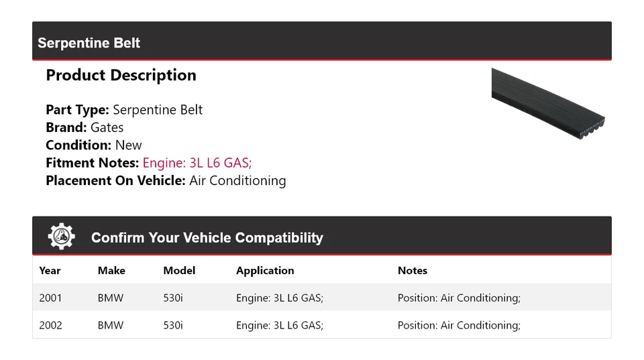Click the Model column header
Viewport: 644px width, 360px height.
coord(179,271)
